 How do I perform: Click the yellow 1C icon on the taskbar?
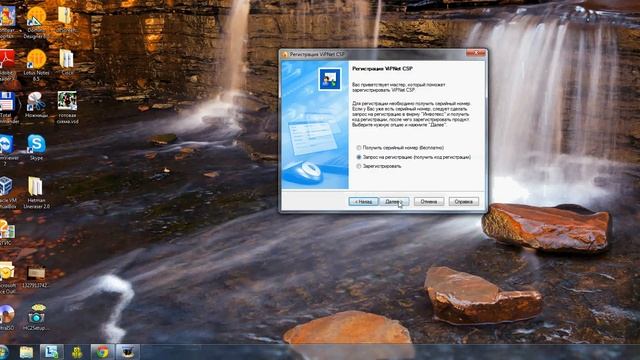pos(77,352)
